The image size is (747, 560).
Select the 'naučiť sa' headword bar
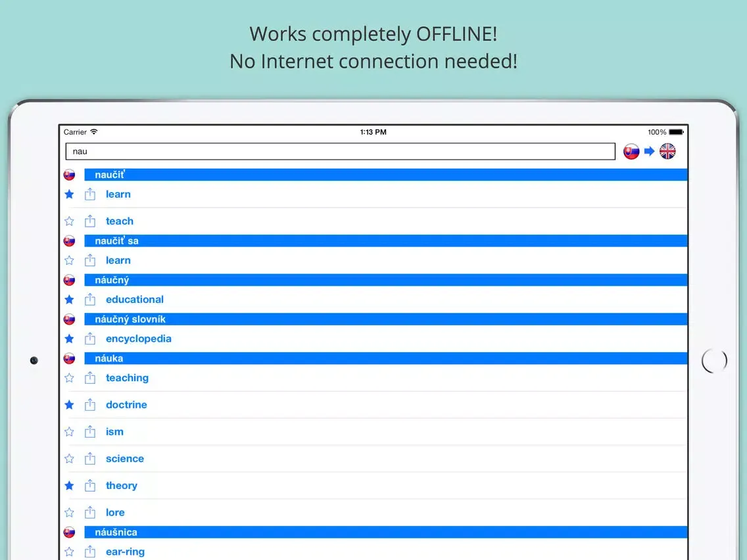point(386,241)
